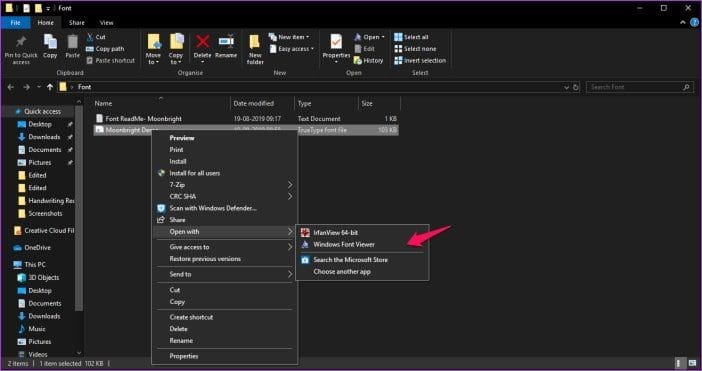The image size is (702, 371).
Task: Switch to the View ribbon tab
Action: tap(107, 23)
